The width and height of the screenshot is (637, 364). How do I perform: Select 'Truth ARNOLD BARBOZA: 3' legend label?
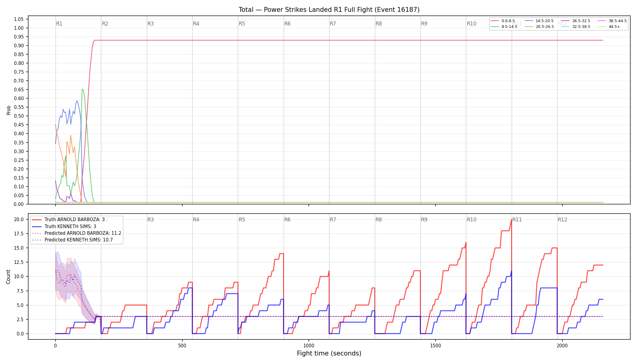point(75,220)
